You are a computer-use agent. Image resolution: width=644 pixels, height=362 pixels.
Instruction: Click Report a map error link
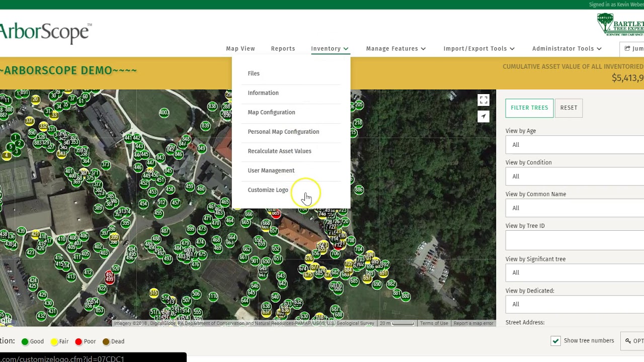pyautogui.click(x=473, y=323)
